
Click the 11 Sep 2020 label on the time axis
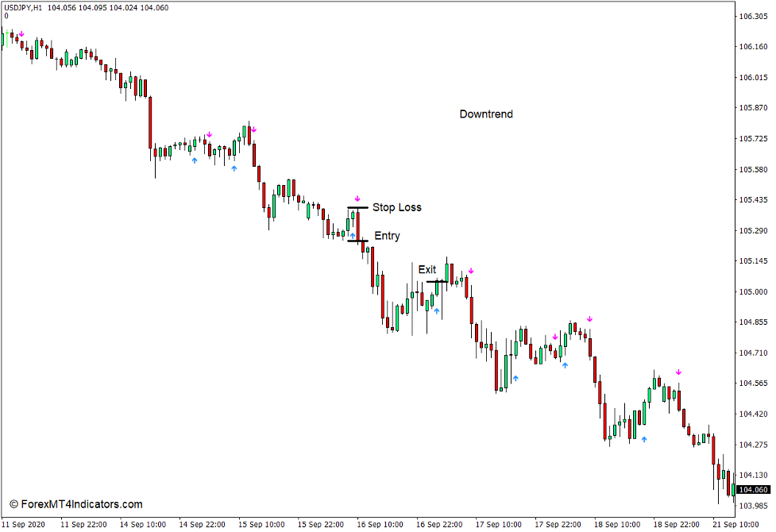pyautogui.click(x=22, y=524)
